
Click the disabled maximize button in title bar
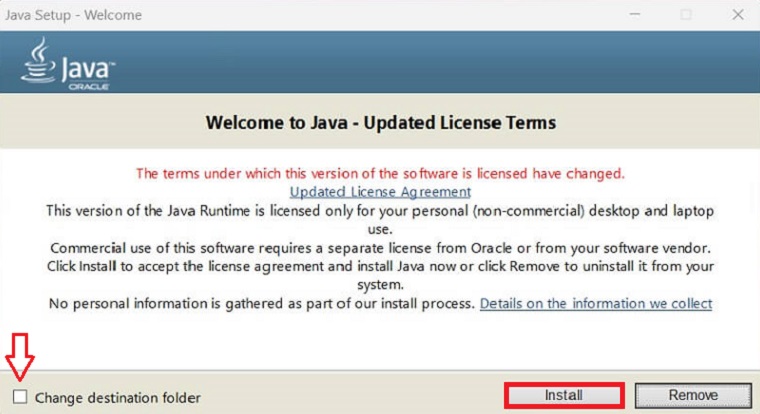tap(686, 15)
